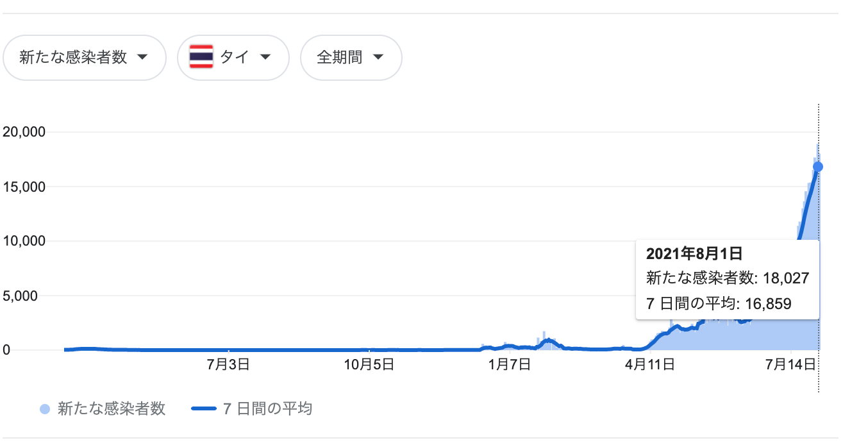
Task: Click the 7月3日 x-axis label
Action: coord(224,365)
